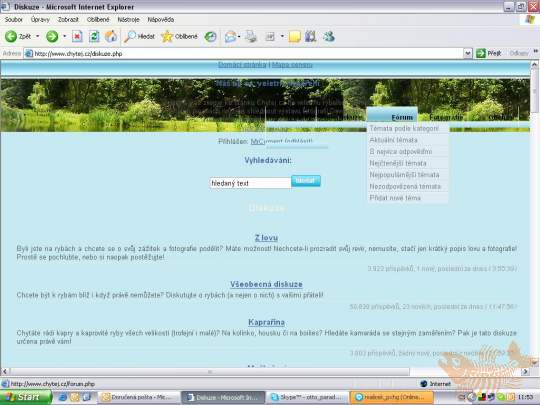Choose Nejčtenější témata menu entry
Image resolution: width=540 pixels, height=405 pixels.
(398, 163)
